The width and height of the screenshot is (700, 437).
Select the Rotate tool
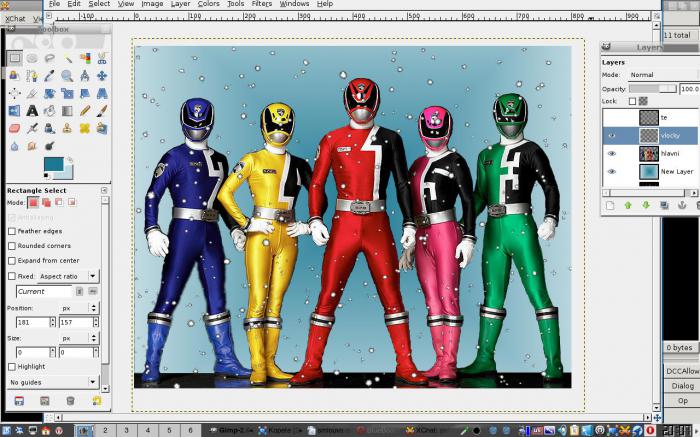point(50,93)
